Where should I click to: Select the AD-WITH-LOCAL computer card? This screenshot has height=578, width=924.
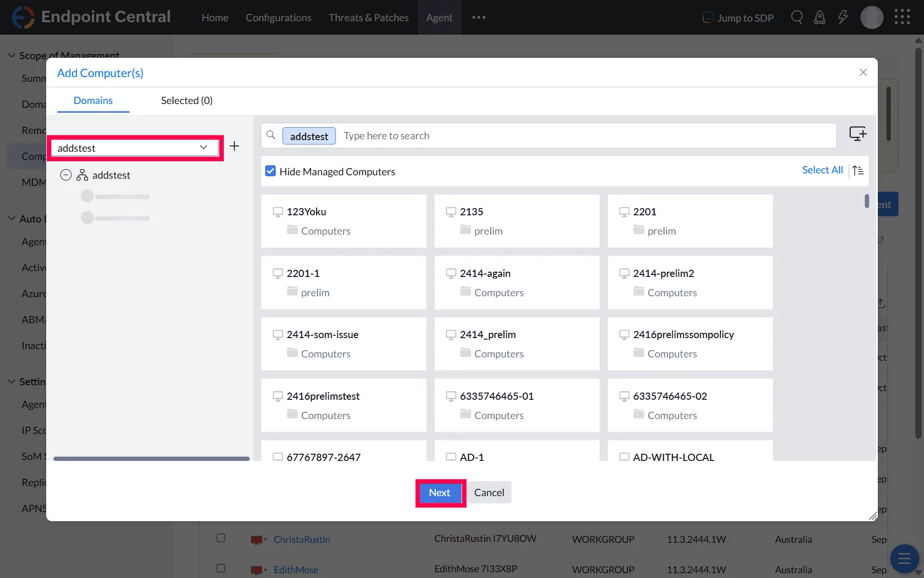(690, 451)
